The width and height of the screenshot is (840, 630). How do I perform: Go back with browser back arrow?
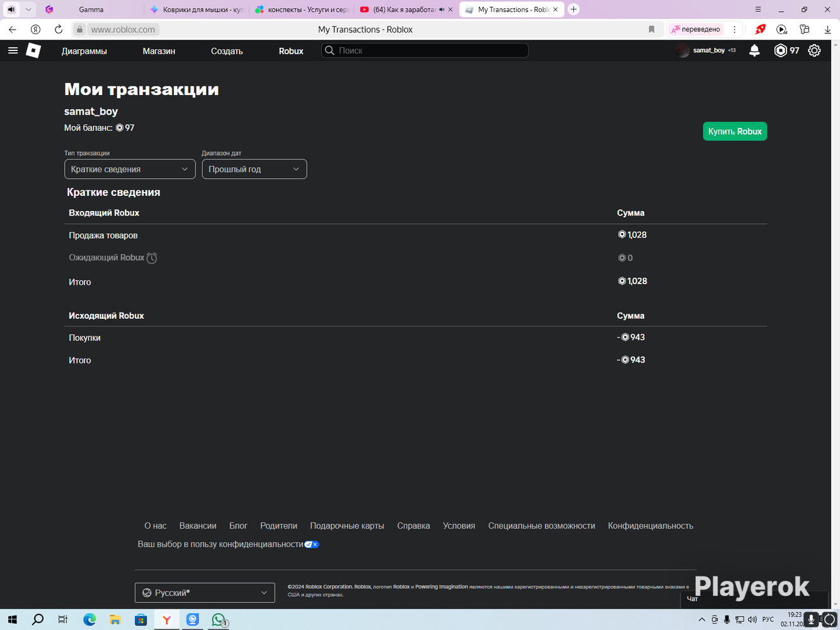click(x=13, y=29)
